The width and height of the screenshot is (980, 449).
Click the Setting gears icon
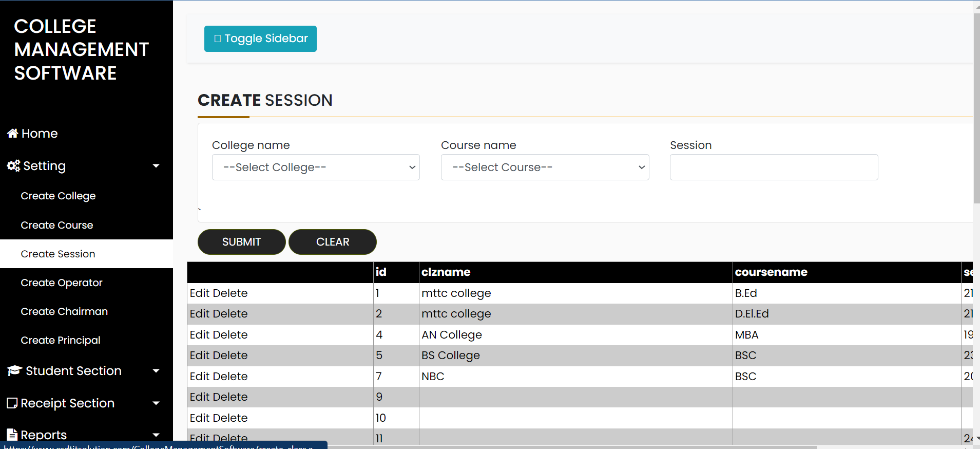(13, 166)
